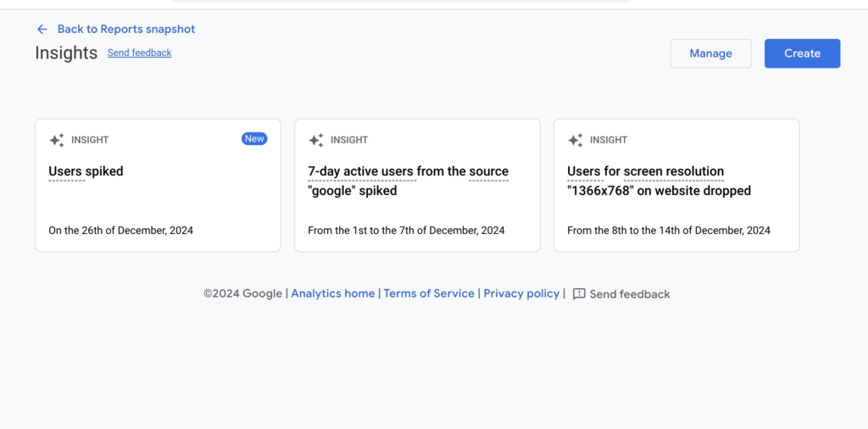Open the Analytics home footer link
The height and width of the screenshot is (429, 868).
333,293
